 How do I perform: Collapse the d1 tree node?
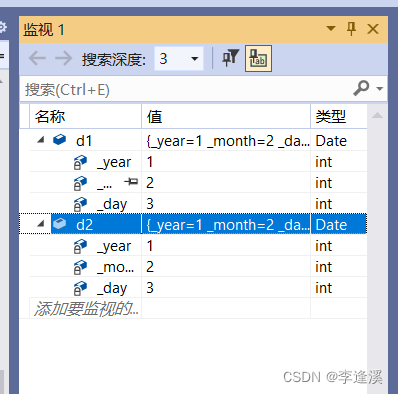(x=41, y=140)
